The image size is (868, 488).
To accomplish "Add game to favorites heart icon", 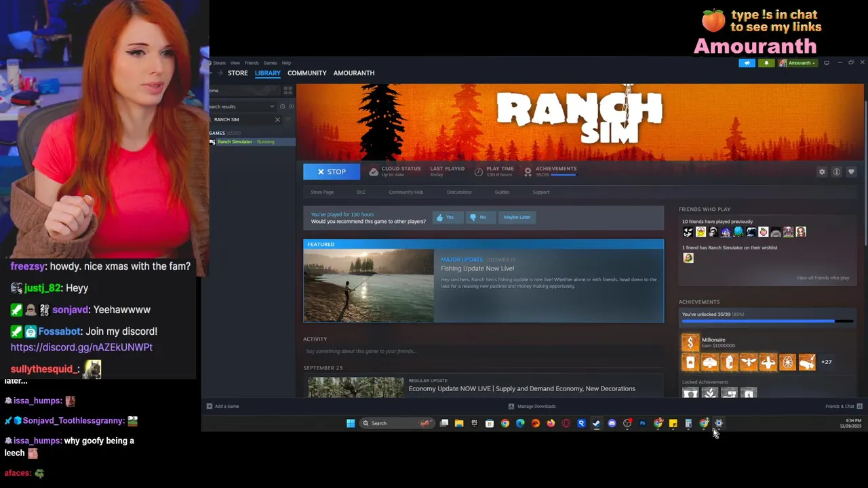I will 851,171.
